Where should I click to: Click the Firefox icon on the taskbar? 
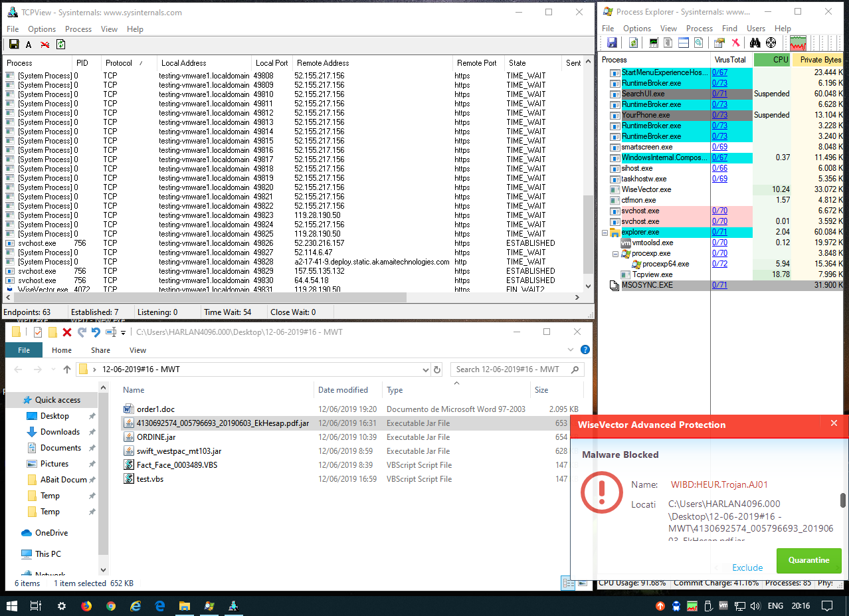[86, 606]
